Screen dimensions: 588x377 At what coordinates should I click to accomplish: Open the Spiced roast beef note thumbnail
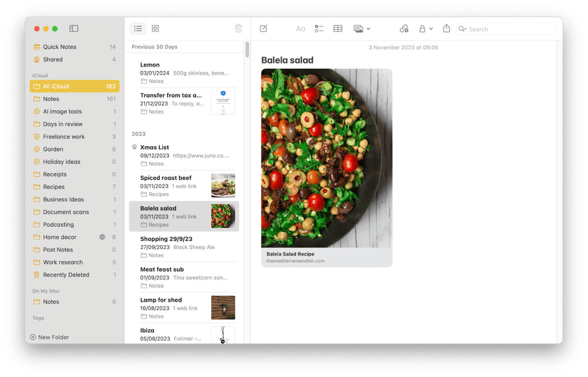223,186
